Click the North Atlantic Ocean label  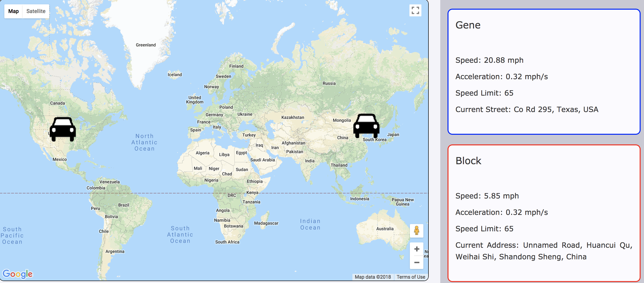pos(145,142)
